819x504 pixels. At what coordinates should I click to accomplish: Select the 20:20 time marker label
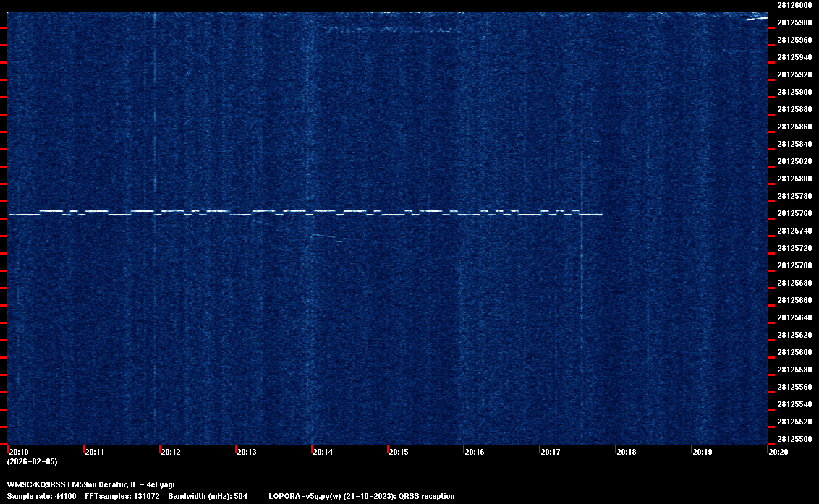click(778, 452)
